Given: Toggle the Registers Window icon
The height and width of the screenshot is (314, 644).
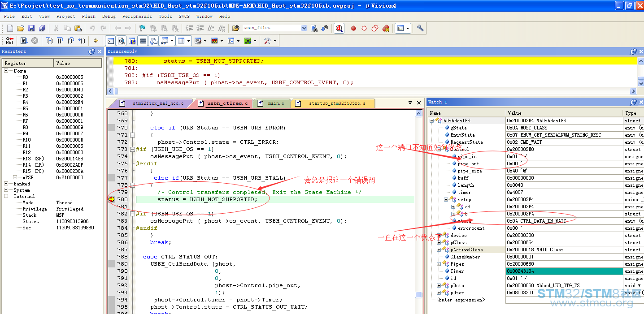Looking at the screenshot, I should click(143, 41).
